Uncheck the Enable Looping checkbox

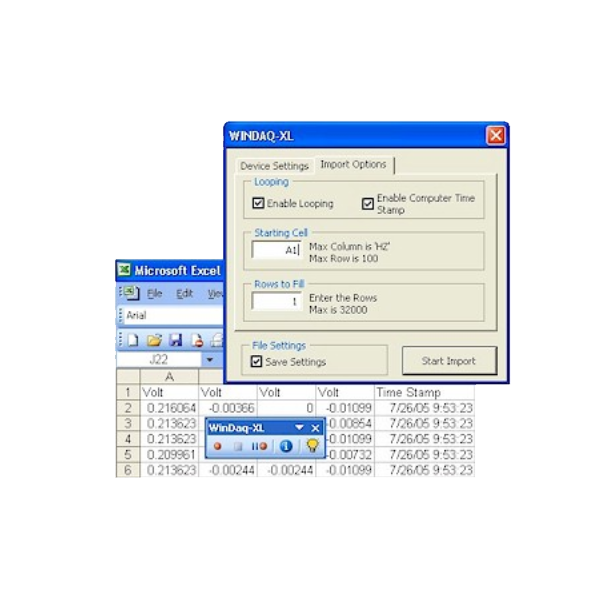(x=259, y=203)
